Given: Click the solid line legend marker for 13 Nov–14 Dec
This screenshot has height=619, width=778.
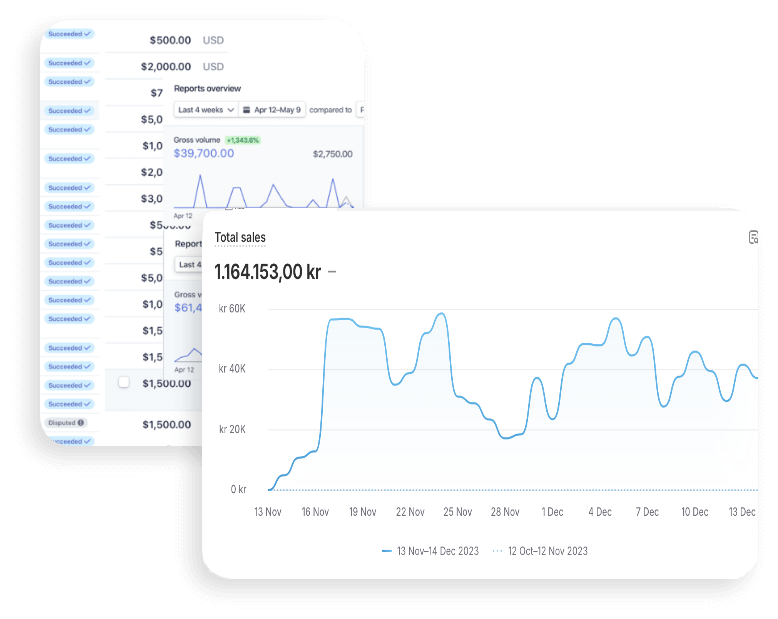Looking at the screenshot, I should (x=387, y=551).
